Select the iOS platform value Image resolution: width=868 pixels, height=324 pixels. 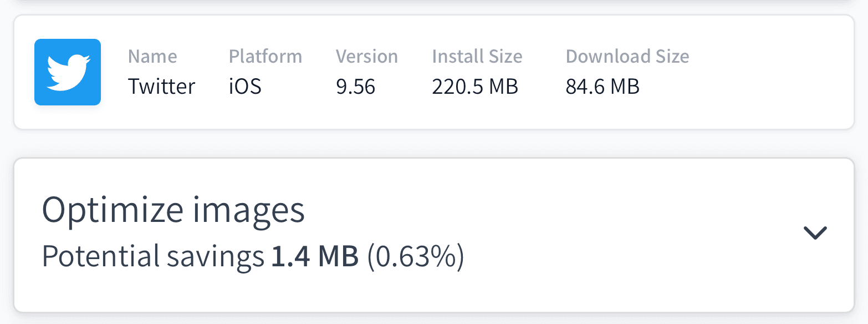pyautogui.click(x=244, y=86)
